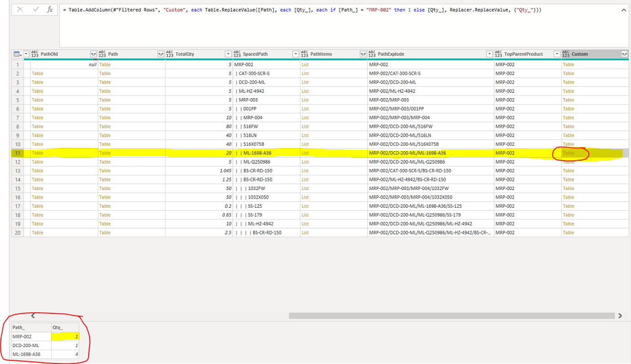Click SpacedPath cell '| | ML-1698-A36'
Screen dimensions: 631x364
pos(266,153)
